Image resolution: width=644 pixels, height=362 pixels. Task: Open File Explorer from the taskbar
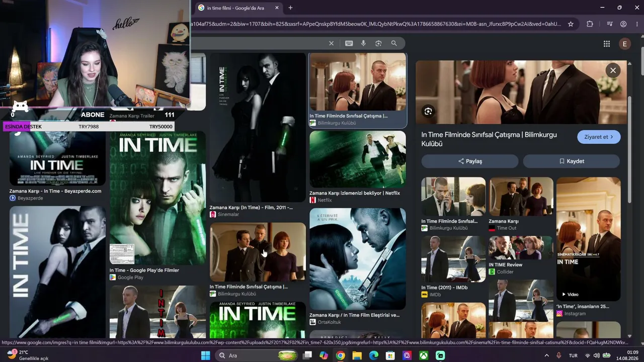(x=357, y=355)
